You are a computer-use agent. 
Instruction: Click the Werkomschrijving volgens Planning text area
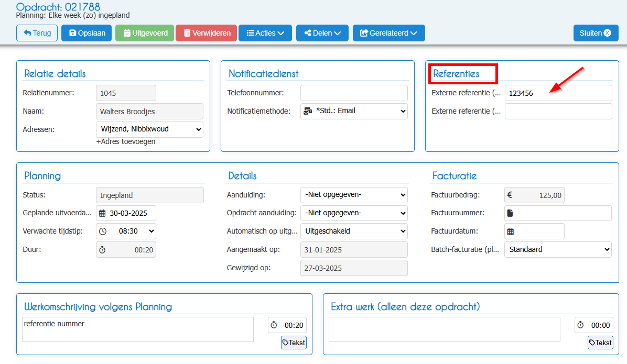tap(138, 329)
